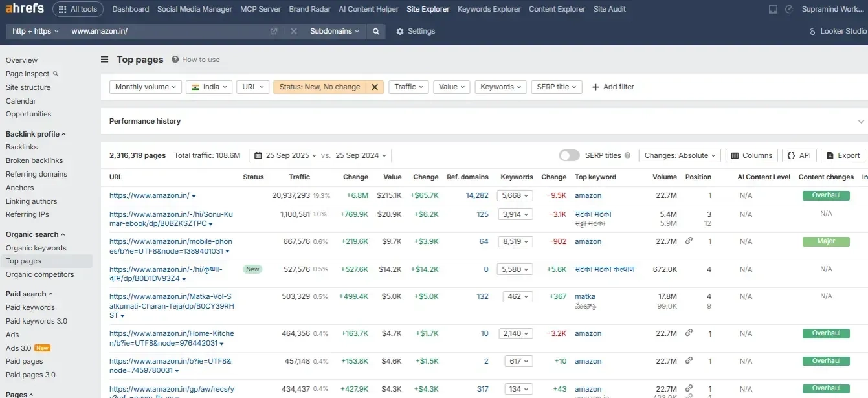Screen dimensions: 868x398
Task: Open the 25 Sep 2024 comparison date dropdown
Action: pyautogui.click(x=362, y=155)
